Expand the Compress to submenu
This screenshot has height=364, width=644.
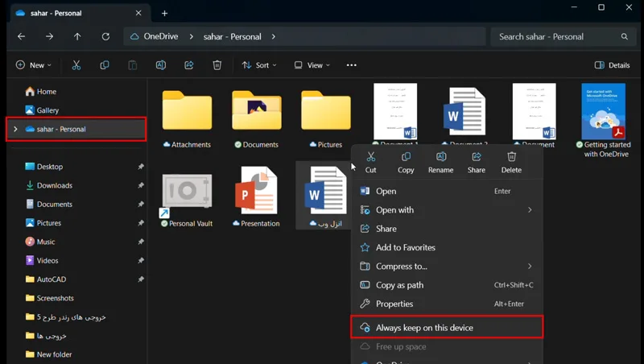pos(530,267)
